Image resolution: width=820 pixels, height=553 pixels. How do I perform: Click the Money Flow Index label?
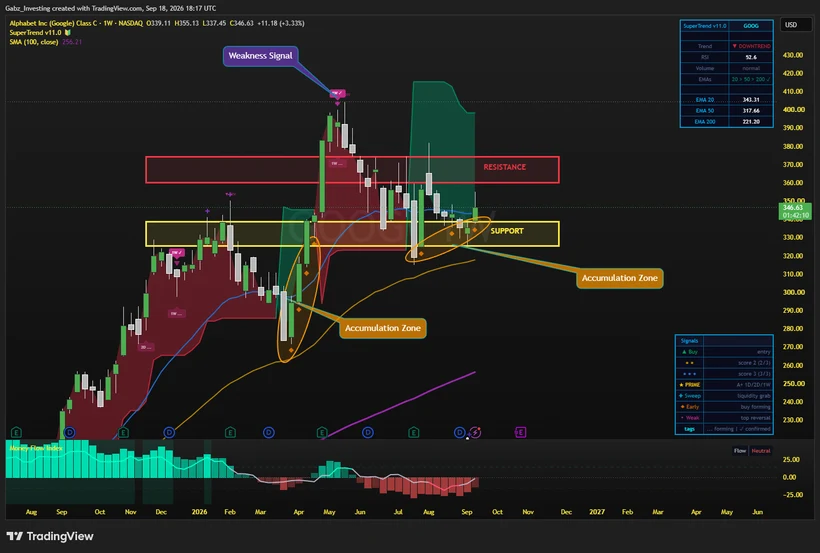click(x=36, y=448)
